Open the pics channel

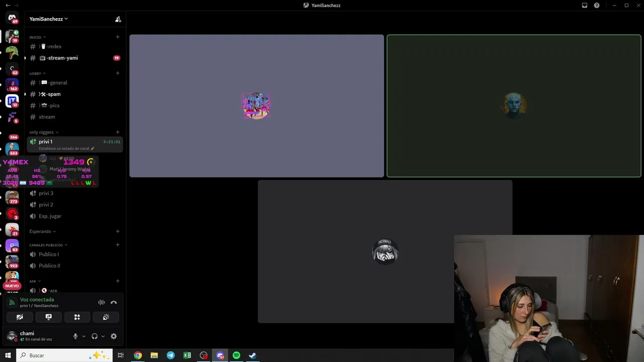74,106
